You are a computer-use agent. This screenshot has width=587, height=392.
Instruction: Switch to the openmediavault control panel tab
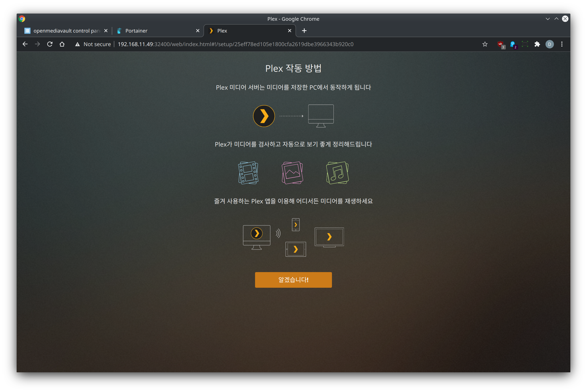pos(64,31)
